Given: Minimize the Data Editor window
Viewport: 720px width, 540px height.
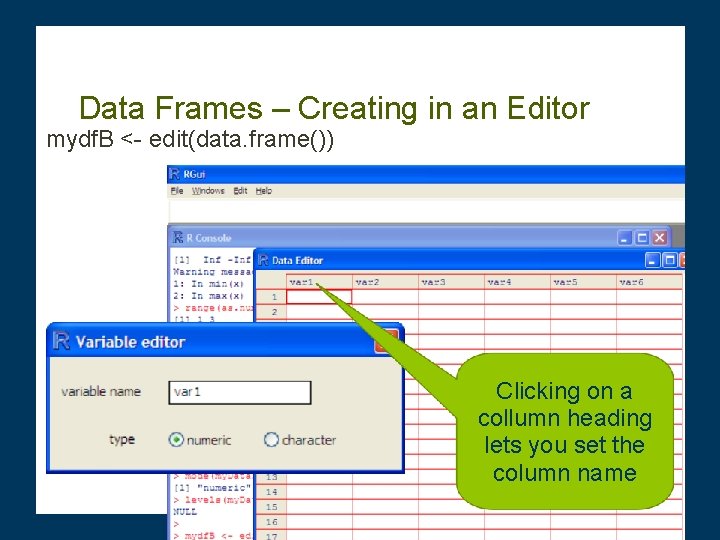Looking at the screenshot, I should (x=652, y=260).
